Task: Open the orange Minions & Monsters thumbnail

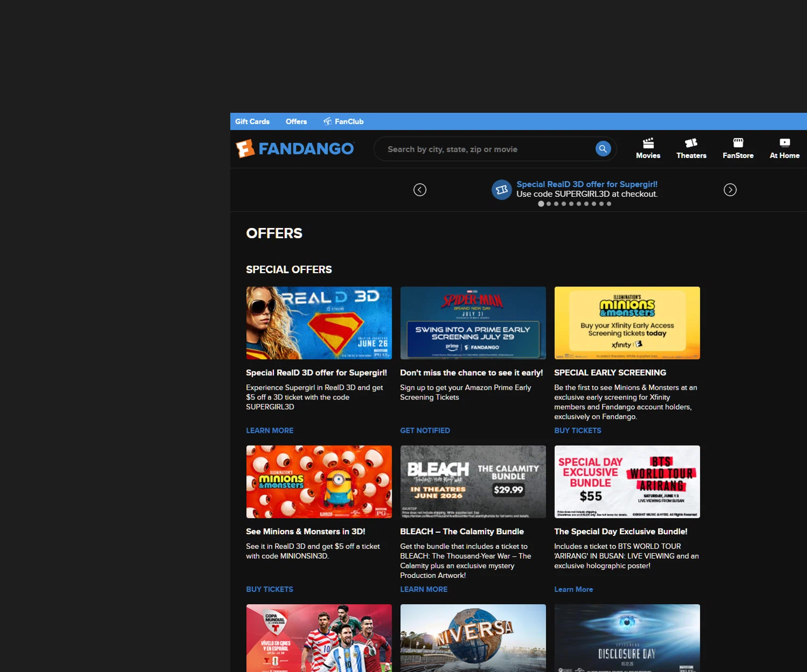Action: [319, 482]
